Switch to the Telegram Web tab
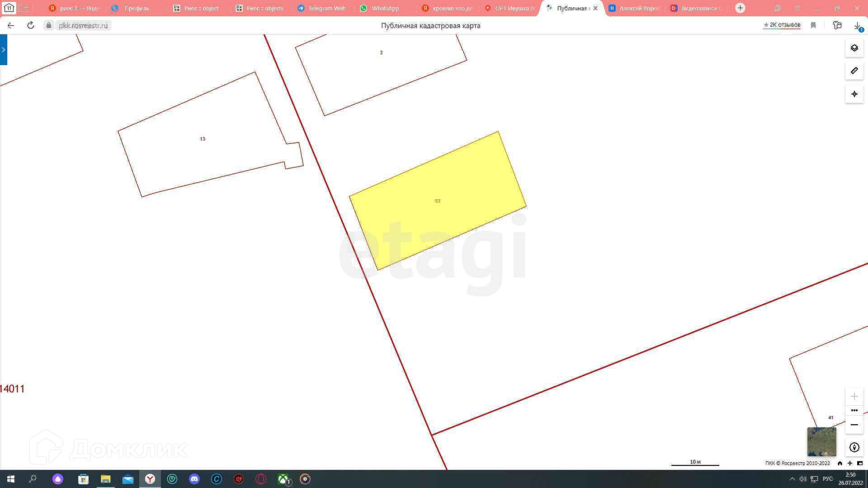This screenshot has width=868, height=488. (322, 8)
